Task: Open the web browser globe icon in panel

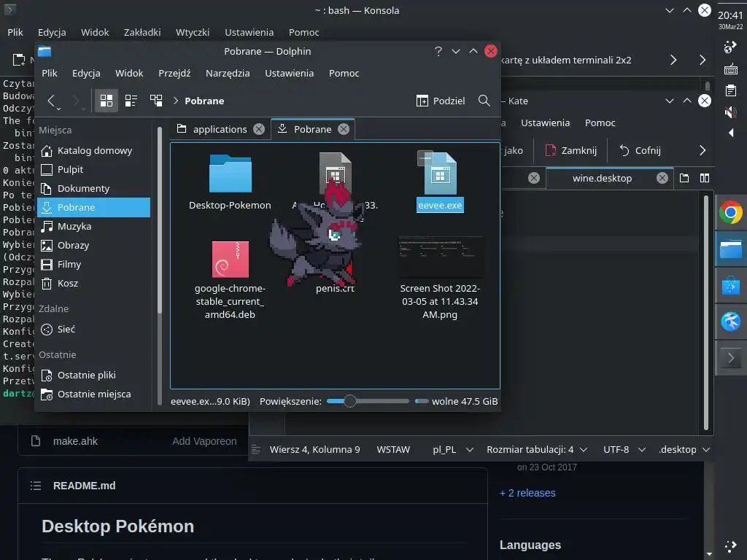Action: [731, 322]
